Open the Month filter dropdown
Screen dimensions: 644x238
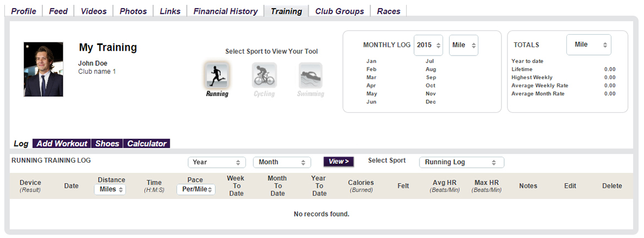tap(282, 162)
